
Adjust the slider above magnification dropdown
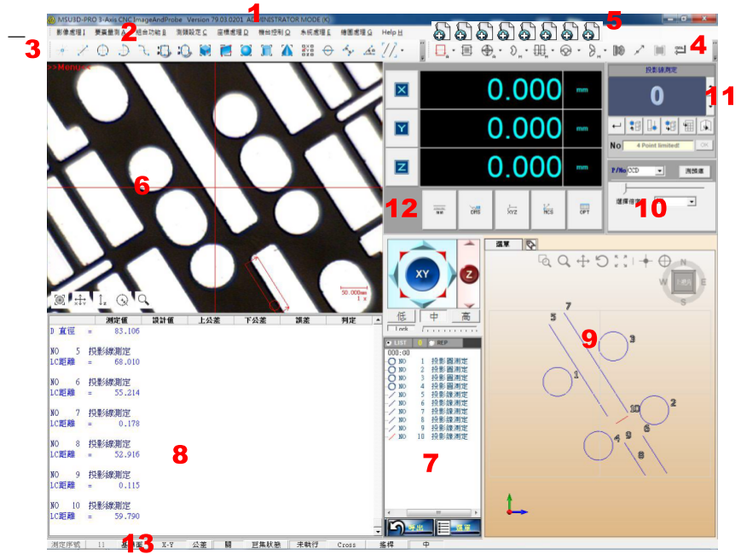663,188
